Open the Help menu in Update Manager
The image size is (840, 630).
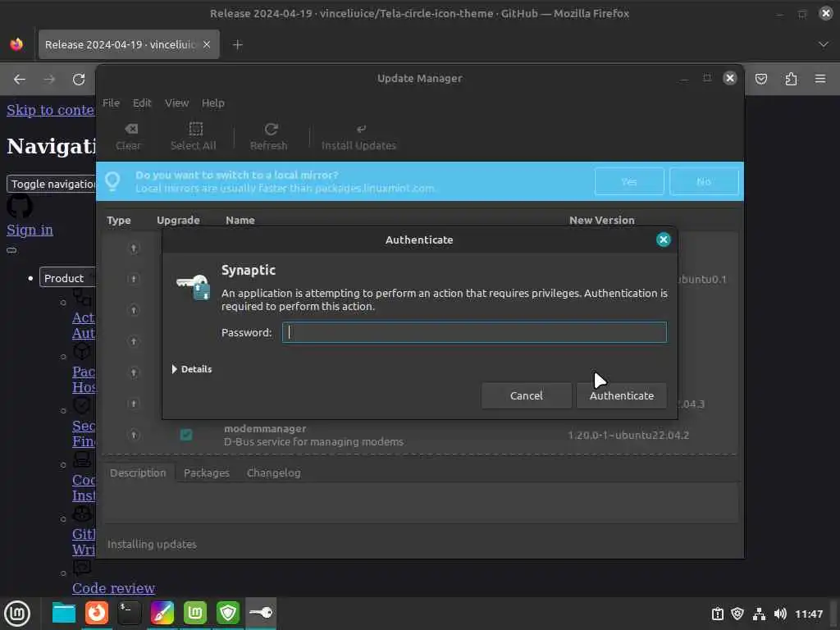212,103
